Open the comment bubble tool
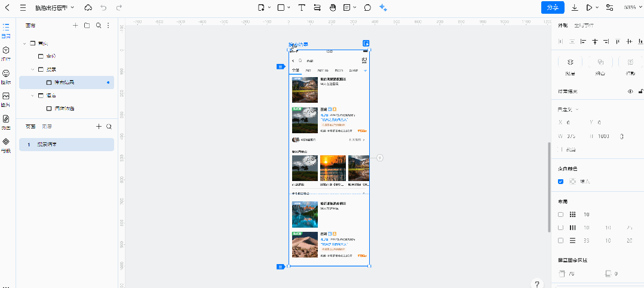 click(x=367, y=8)
